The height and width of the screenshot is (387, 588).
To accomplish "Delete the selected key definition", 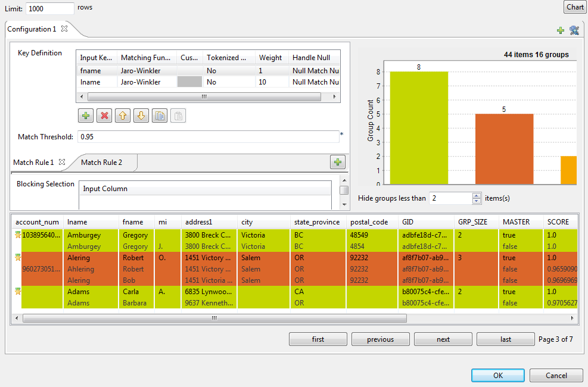I will 104,116.
